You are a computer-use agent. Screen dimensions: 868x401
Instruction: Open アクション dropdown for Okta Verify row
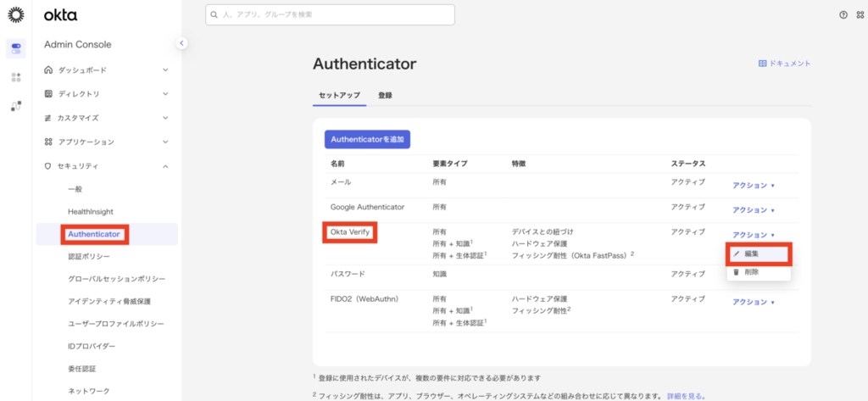[x=754, y=235]
